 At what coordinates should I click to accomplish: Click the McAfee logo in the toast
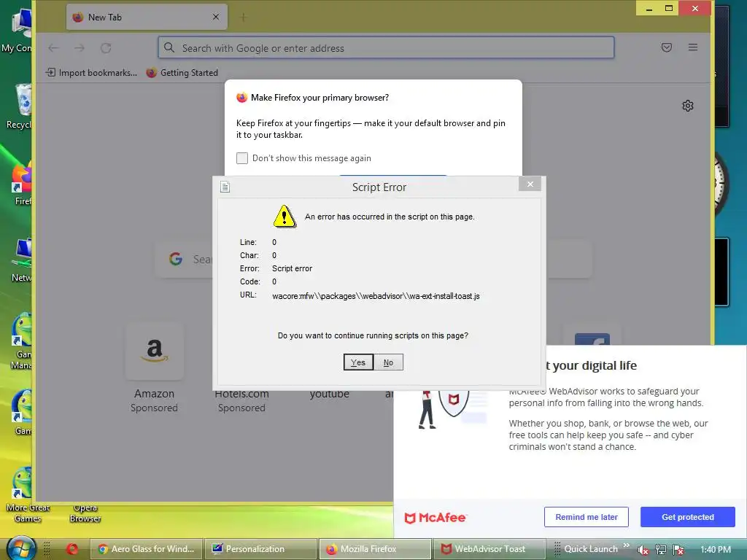(435, 518)
